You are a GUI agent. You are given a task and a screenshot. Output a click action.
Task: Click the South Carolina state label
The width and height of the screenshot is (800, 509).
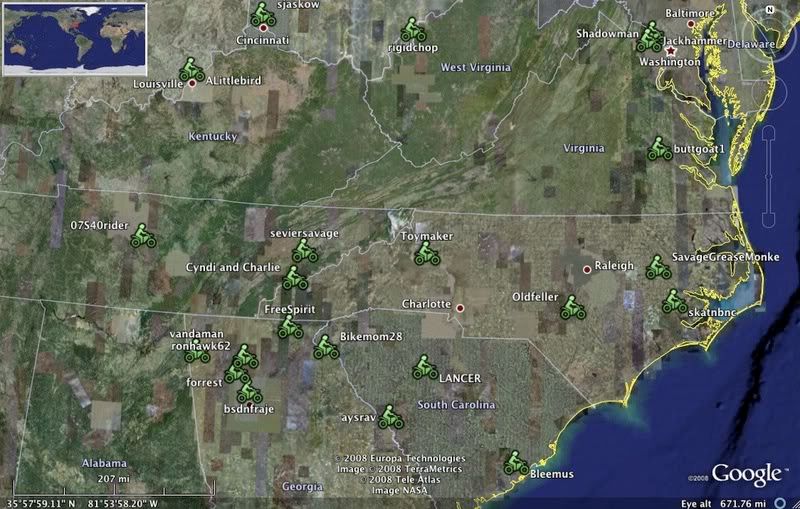pyautogui.click(x=456, y=405)
